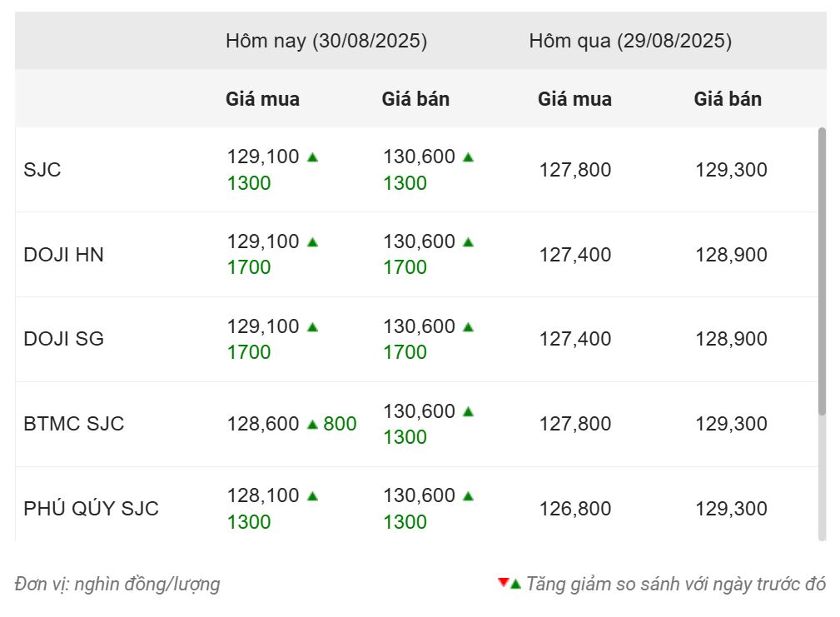This screenshot has width=840, height=617.
Task: Select the SJC row label
Action: tap(42, 170)
